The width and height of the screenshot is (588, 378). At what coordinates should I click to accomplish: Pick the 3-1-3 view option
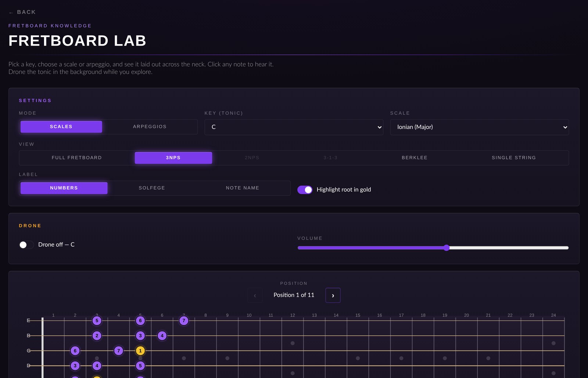point(330,158)
